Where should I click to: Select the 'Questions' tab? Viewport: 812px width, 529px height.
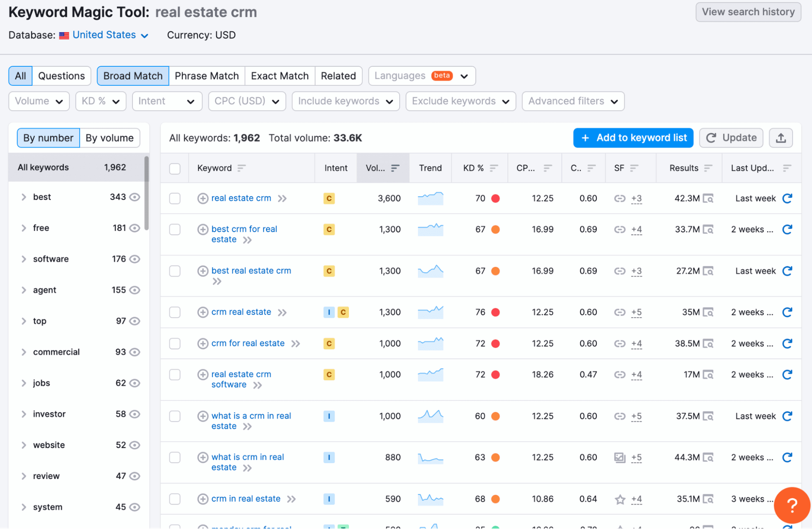click(x=61, y=76)
